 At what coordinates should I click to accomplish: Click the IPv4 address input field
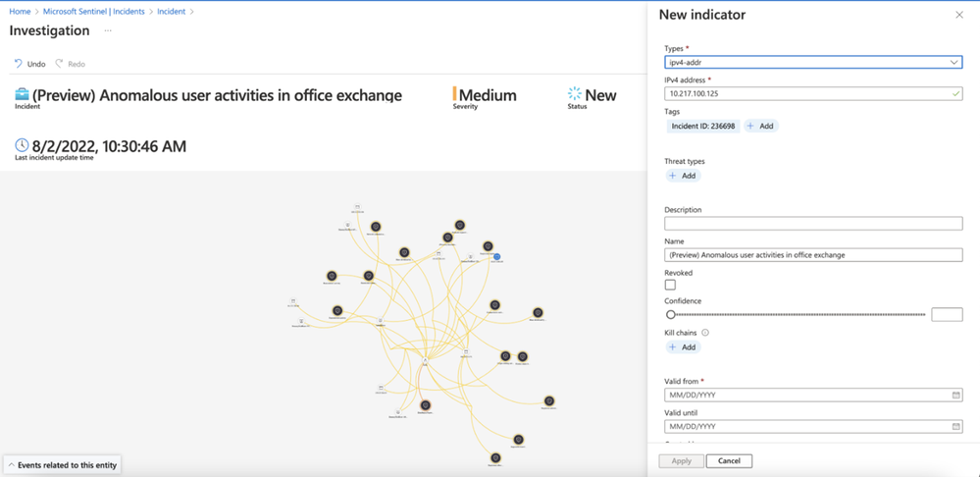(813, 94)
